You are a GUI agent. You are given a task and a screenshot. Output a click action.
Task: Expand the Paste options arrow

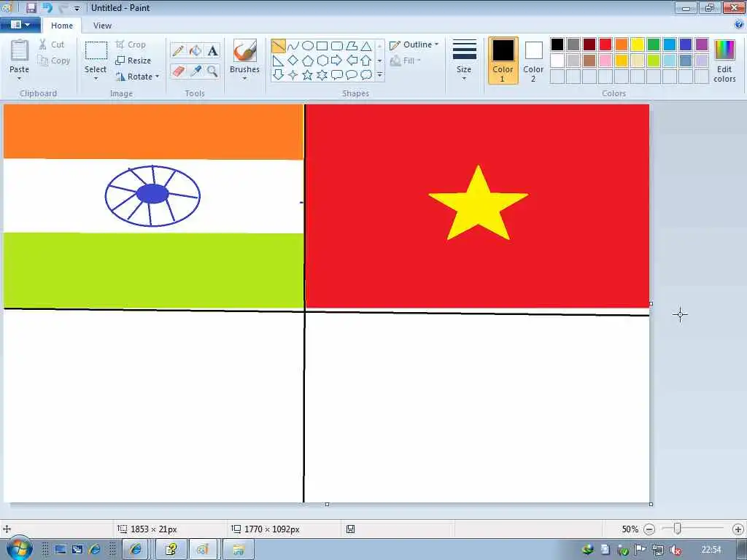19,79
